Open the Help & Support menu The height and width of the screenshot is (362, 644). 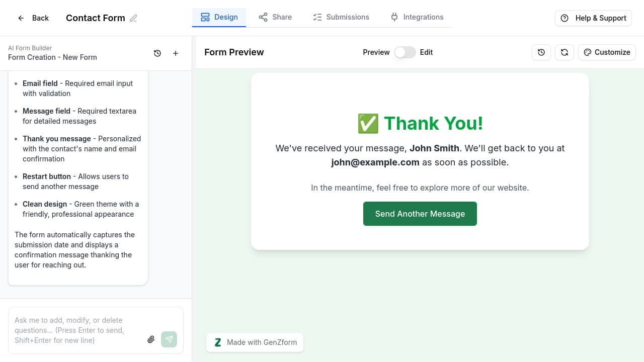point(593,18)
